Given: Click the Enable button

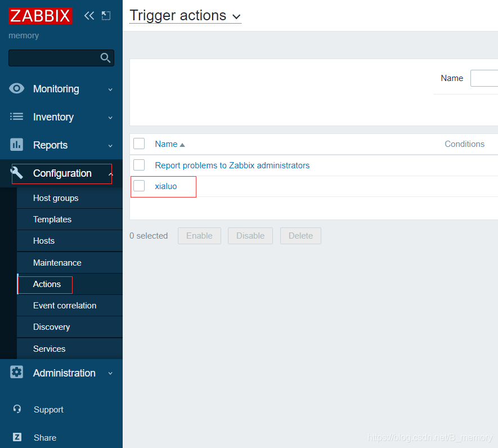Looking at the screenshot, I should (x=199, y=236).
